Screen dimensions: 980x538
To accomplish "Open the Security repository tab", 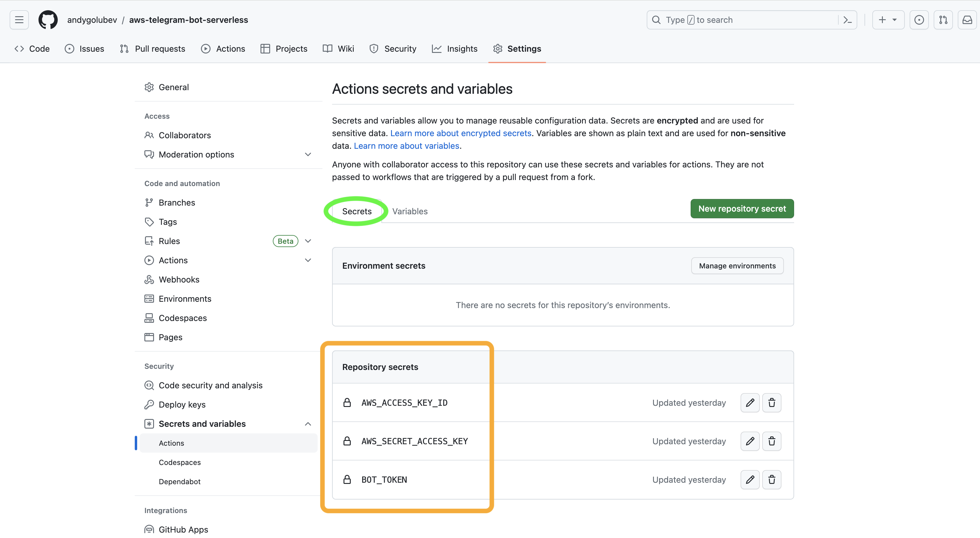I will click(x=393, y=49).
